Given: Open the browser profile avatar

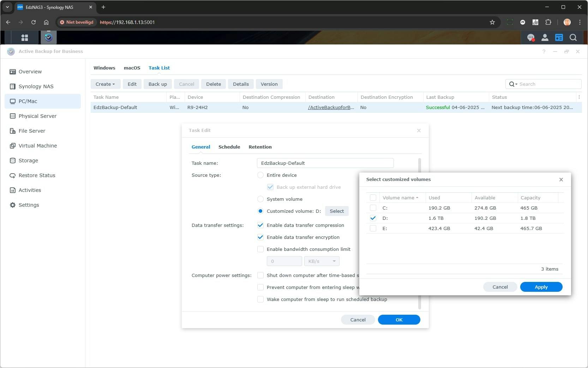Looking at the screenshot, I should coord(567,22).
